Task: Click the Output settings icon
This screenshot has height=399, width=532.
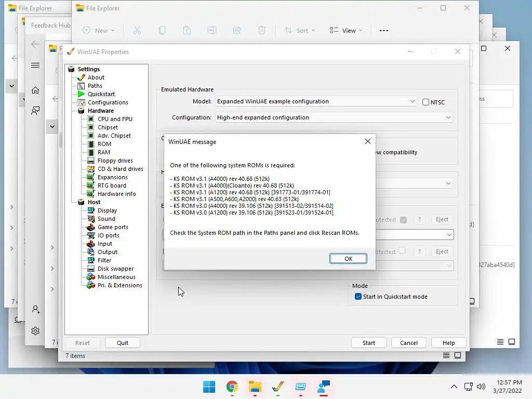Action: click(90, 252)
